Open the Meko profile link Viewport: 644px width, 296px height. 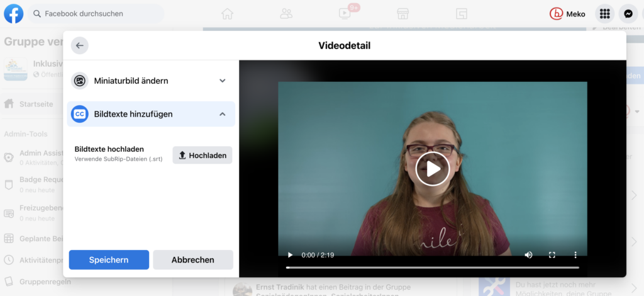(567, 14)
